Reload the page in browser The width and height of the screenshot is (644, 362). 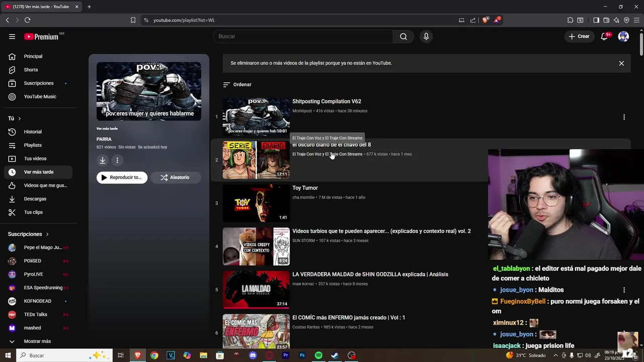[x=27, y=20]
